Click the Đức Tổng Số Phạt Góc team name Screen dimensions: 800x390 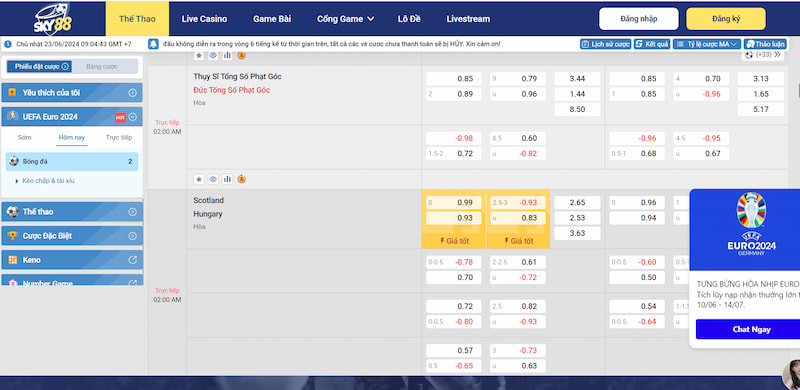tap(232, 90)
